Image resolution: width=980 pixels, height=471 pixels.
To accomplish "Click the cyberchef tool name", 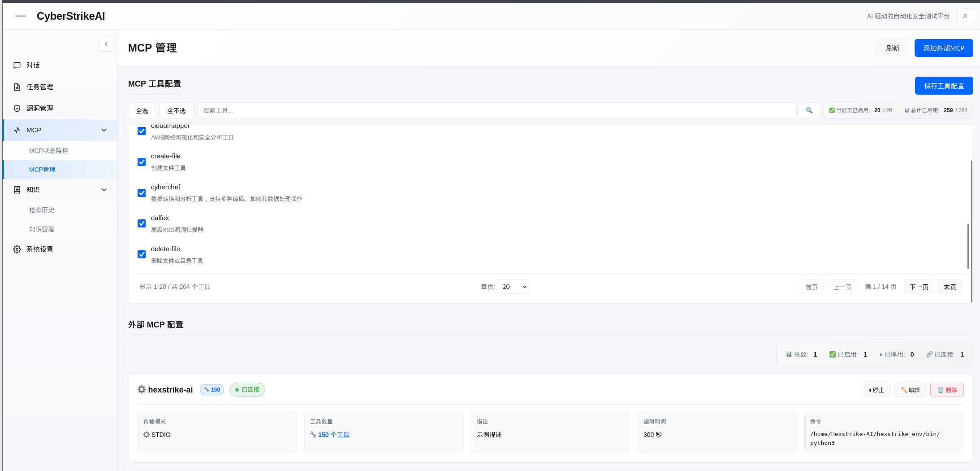I will tap(165, 187).
